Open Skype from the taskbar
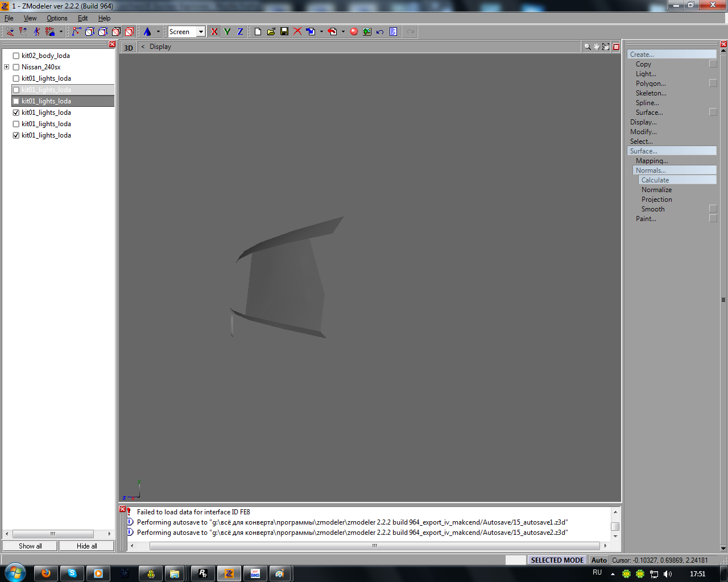Screen dimensions: 728x582 72,573
